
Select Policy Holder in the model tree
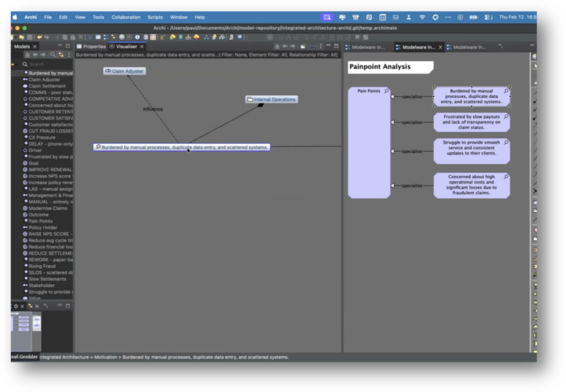43,227
